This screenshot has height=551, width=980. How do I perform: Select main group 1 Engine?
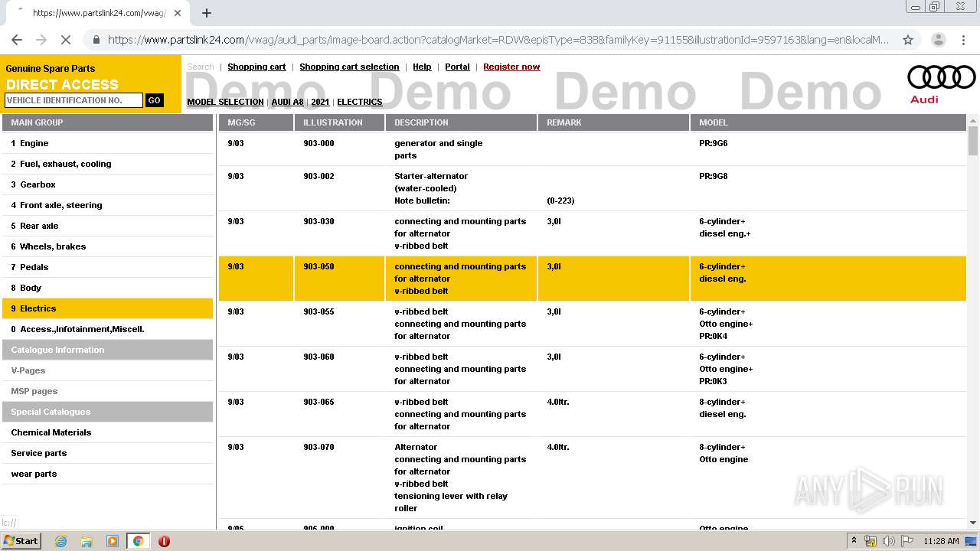(x=107, y=143)
